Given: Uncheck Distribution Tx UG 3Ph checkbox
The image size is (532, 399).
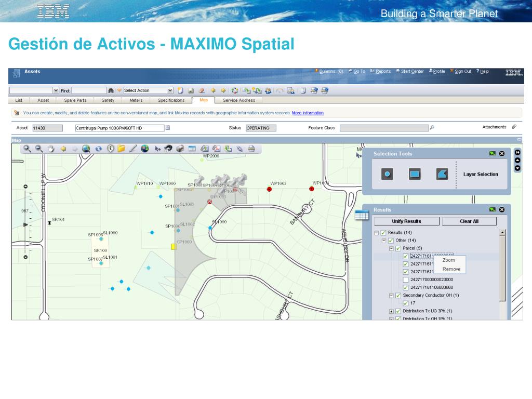Looking at the screenshot, I should (x=398, y=311).
